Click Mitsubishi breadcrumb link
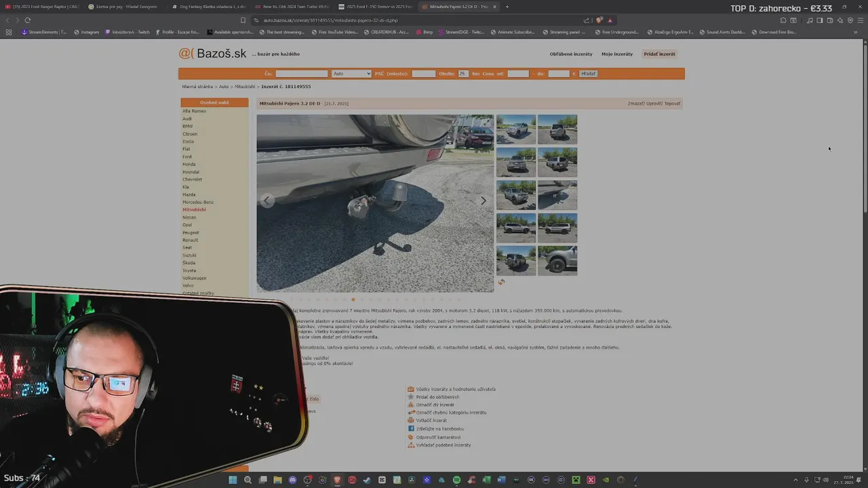 click(245, 87)
